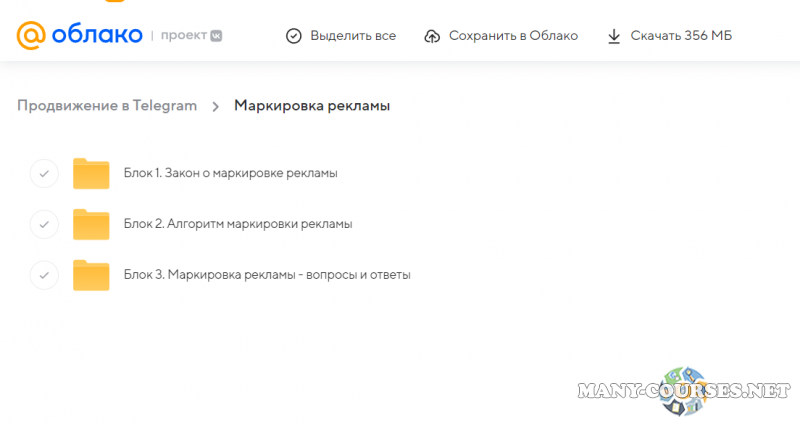Open Блок 1. Закон о маркировке рекламы name
Screen dimensions: 800x424
pyautogui.click(x=230, y=173)
